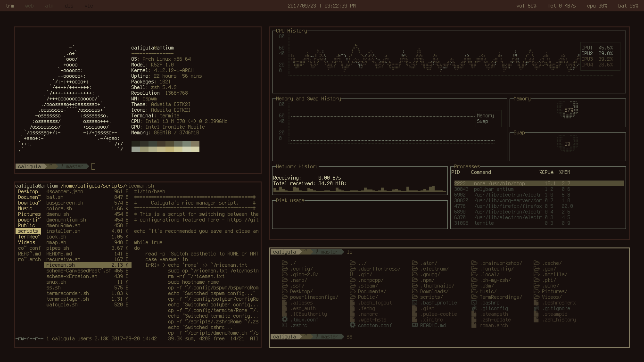The height and width of the screenshot is (362, 644).
Task: Click the folder icon beside .mozilla/
Action: coord(537,274)
